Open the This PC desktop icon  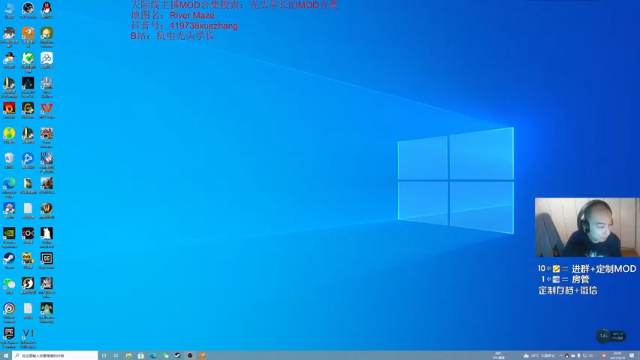9,10
